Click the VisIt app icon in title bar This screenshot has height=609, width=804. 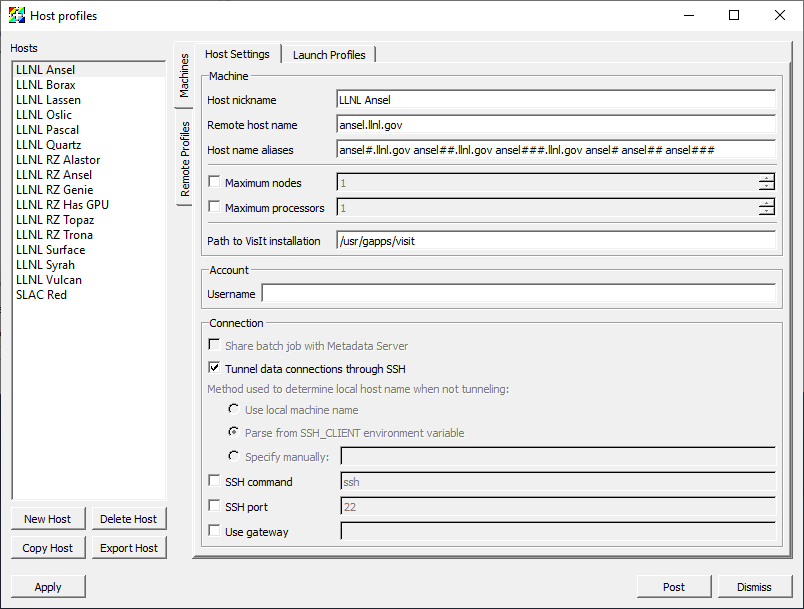click(x=16, y=15)
